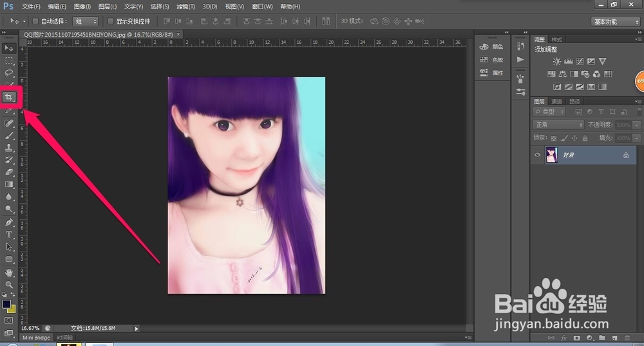Select the Move tool in the toolbox

tap(8, 48)
